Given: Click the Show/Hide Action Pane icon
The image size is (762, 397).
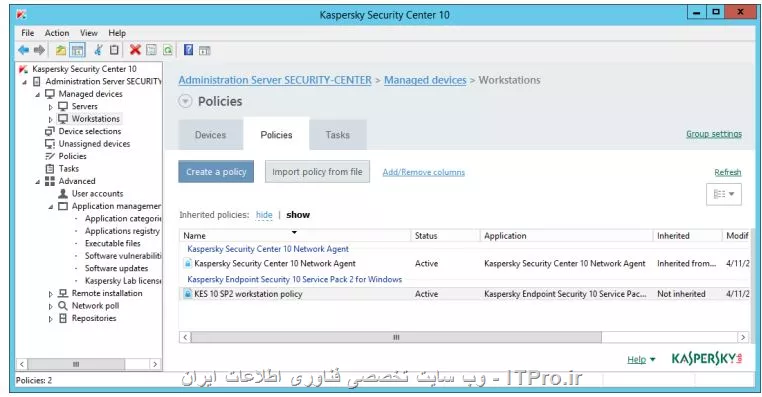Looking at the screenshot, I should [x=205, y=50].
